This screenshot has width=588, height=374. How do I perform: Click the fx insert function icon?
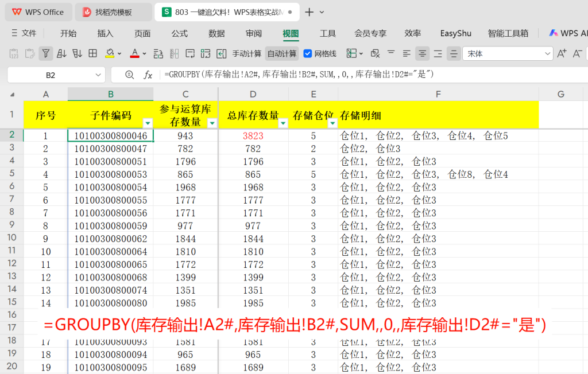pyautogui.click(x=148, y=75)
